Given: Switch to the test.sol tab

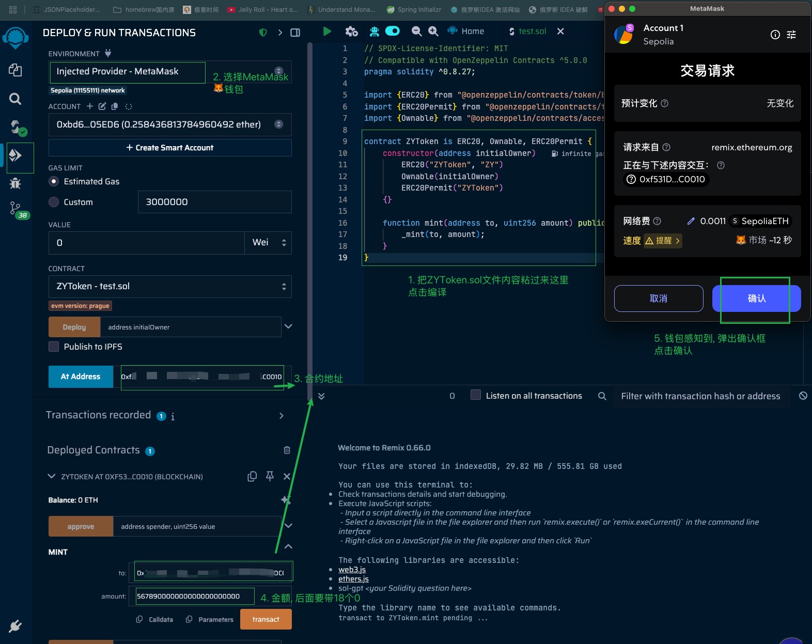Looking at the screenshot, I should click(527, 32).
